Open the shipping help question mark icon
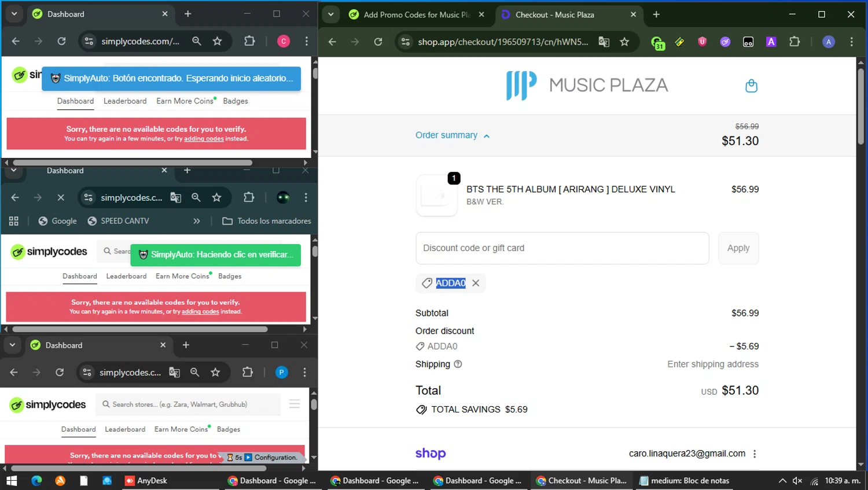Image resolution: width=868 pixels, height=490 pixels. pyautogui.click(x=458, y=364)
